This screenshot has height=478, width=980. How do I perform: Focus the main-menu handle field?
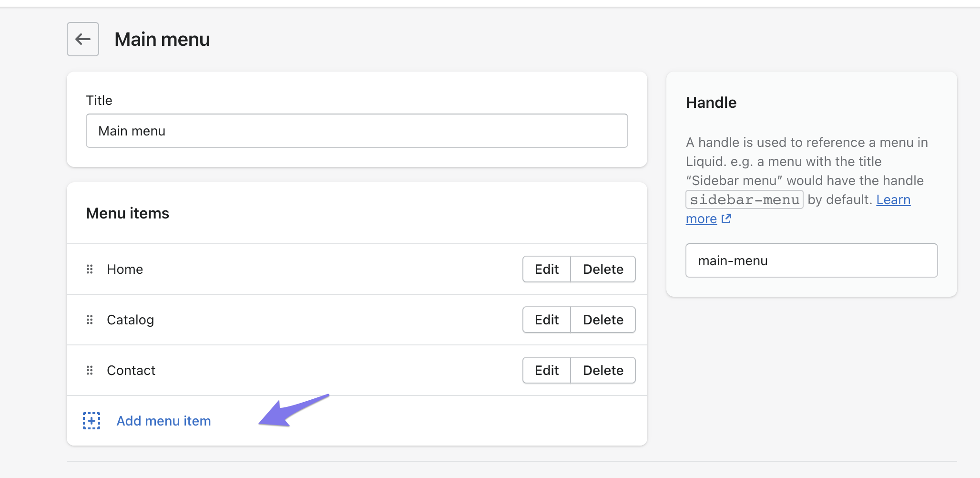click(x=811, y=260)
